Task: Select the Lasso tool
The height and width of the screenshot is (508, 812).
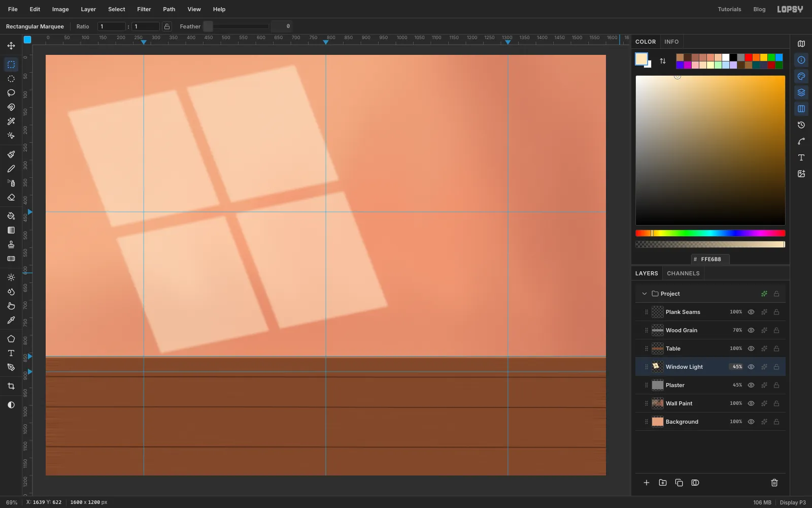Action: [11, 93]
